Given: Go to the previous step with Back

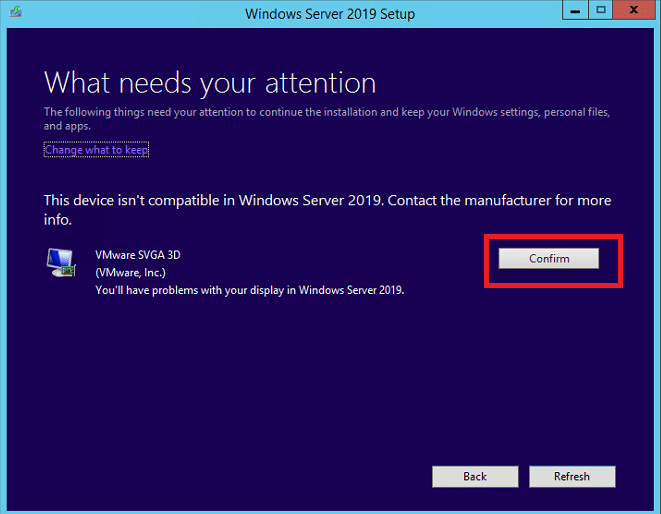Looking at the screenshot, I should pos(475,476).
